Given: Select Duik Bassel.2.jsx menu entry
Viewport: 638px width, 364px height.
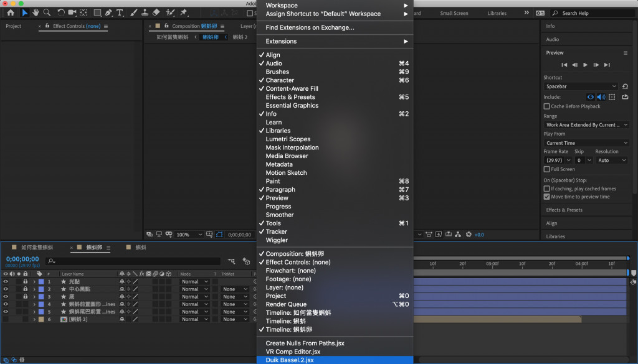Looking at the screenshot, I should pyautogui.click(x=335, y=360).
